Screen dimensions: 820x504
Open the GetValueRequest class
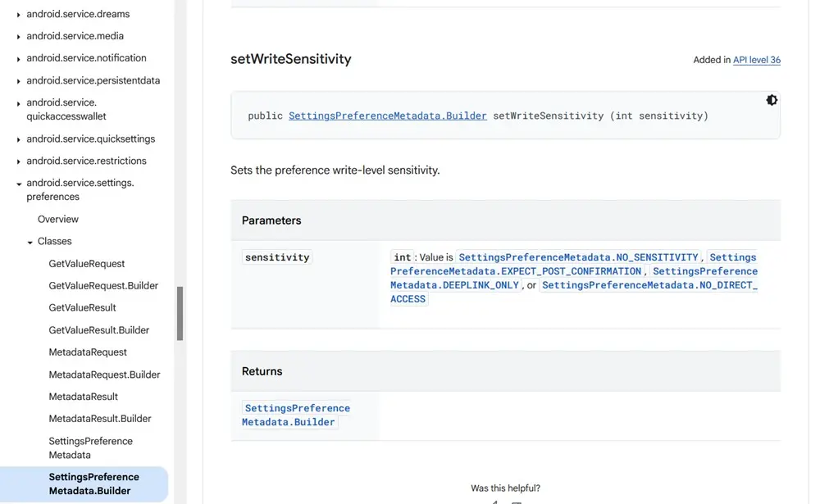tap(87, 264)
